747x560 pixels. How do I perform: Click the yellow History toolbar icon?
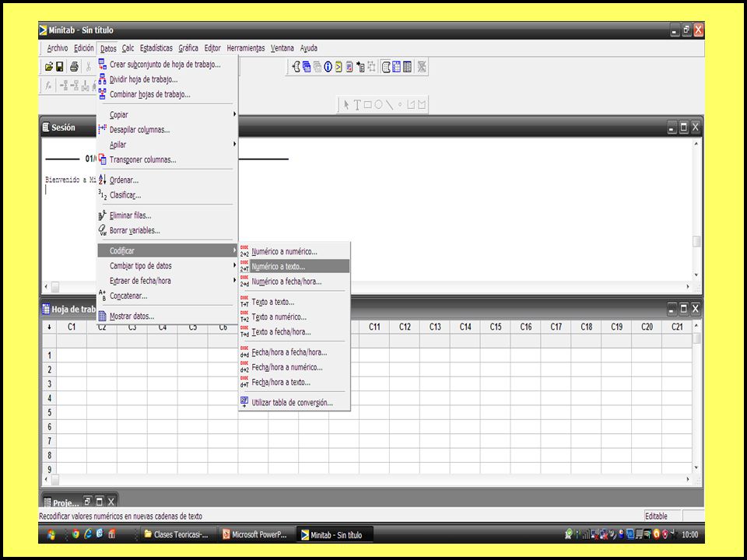[x=338, y=67]
